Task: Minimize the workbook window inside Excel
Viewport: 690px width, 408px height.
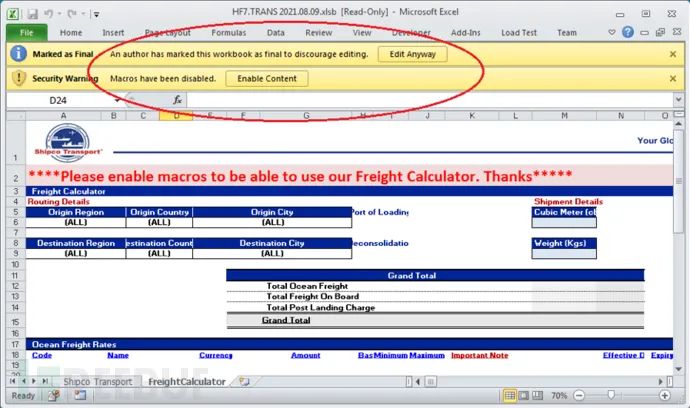Action: tap(644, 33)
